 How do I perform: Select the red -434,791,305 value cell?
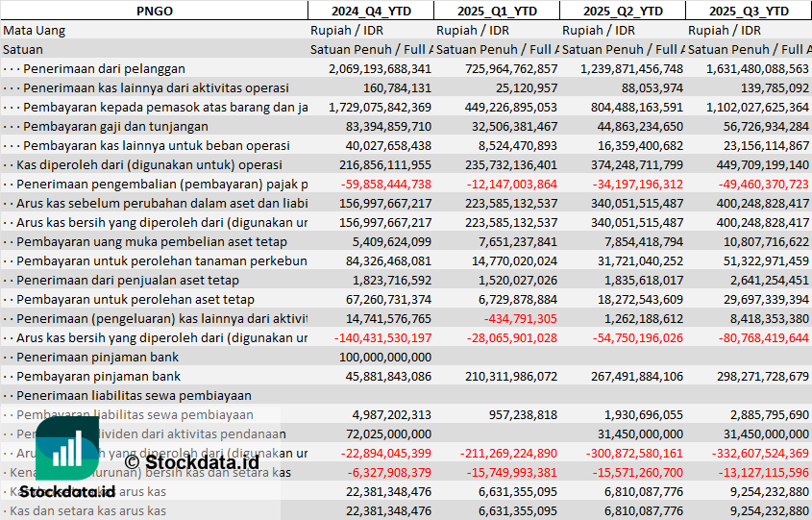point(521,318)
